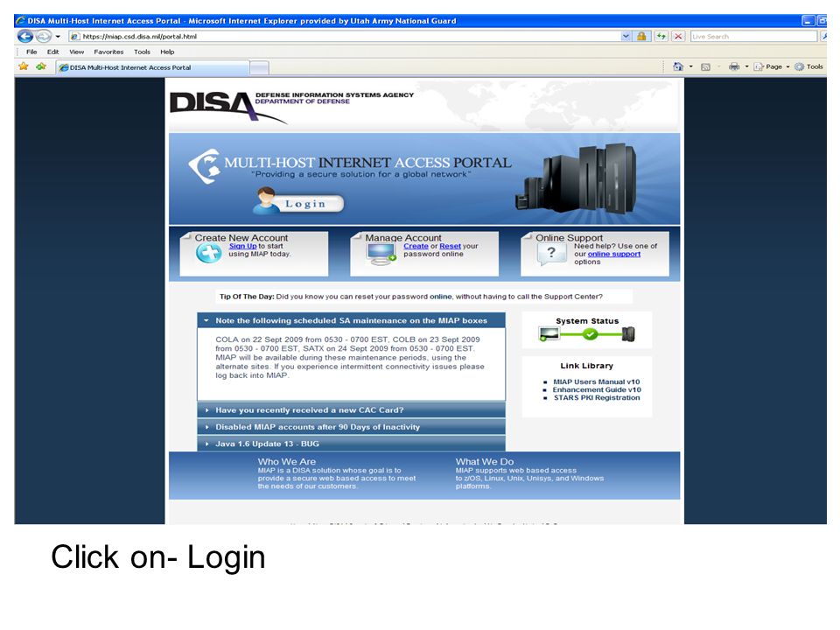Click the online support link
The width and height of the screenshot is (840, 630).
614,254
